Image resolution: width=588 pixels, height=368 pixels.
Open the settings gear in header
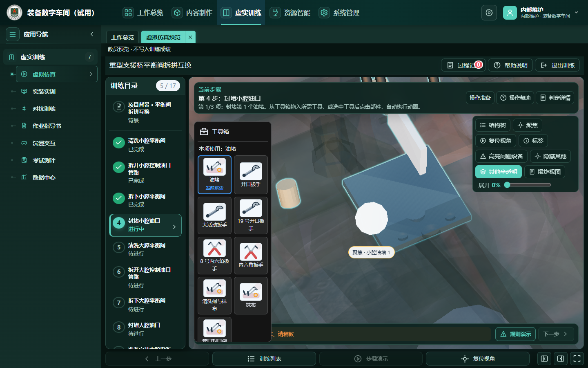tap(489, 13)
